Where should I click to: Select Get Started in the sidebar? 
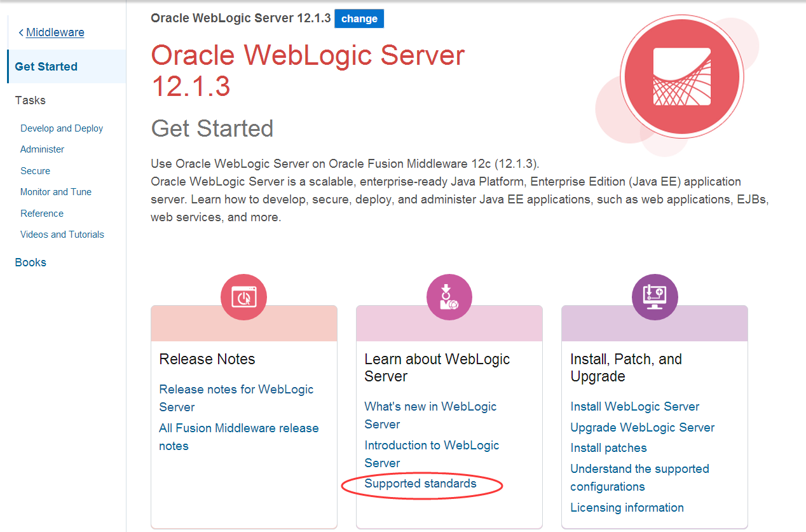point(66,67)
